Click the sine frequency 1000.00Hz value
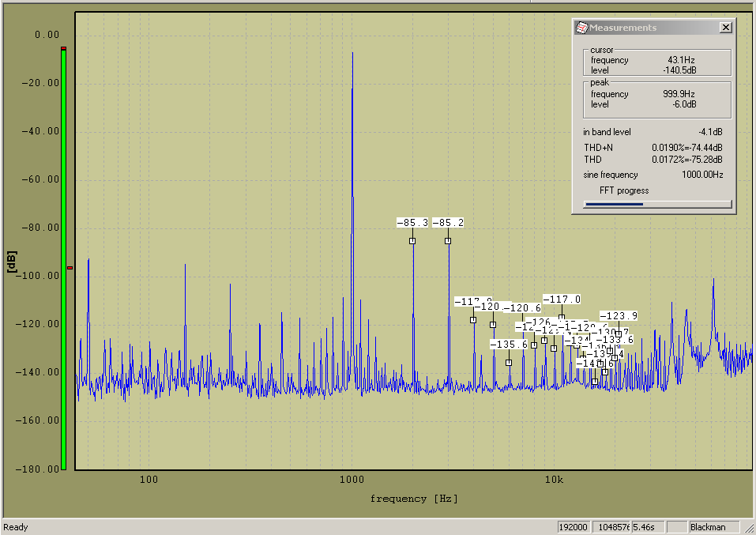 701,175
